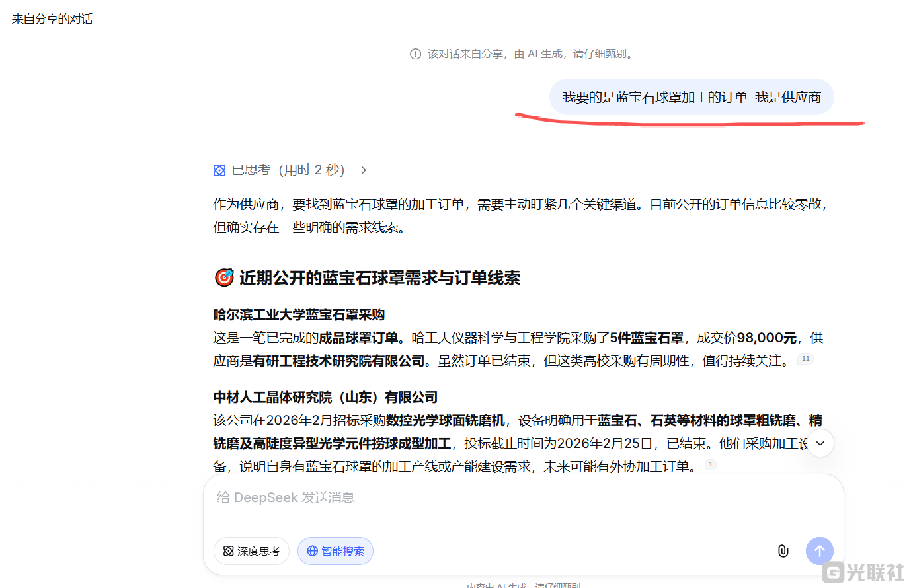Click the bold price 98,000元
909x588 pixels.
tap(767, 338)
